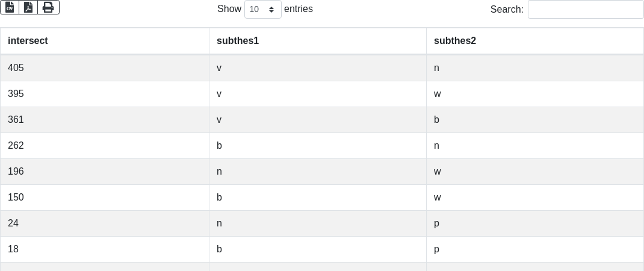This screenshot has width=644, height=271.
Task: Print the table
Action: pos(48,7)
